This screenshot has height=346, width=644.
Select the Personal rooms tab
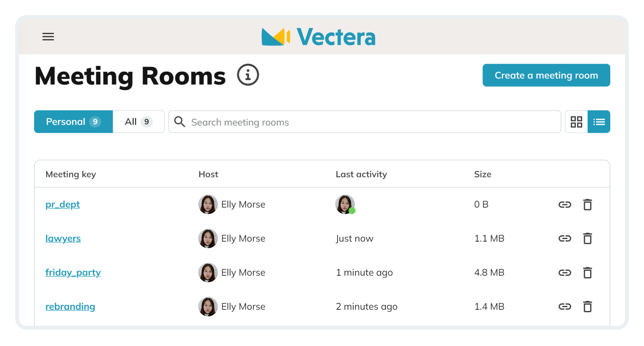click(x=73, y=122)
